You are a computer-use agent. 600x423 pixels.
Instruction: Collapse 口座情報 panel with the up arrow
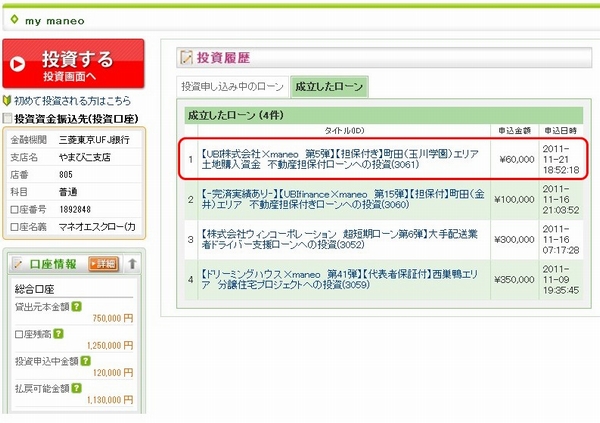(x=132, y=263)
